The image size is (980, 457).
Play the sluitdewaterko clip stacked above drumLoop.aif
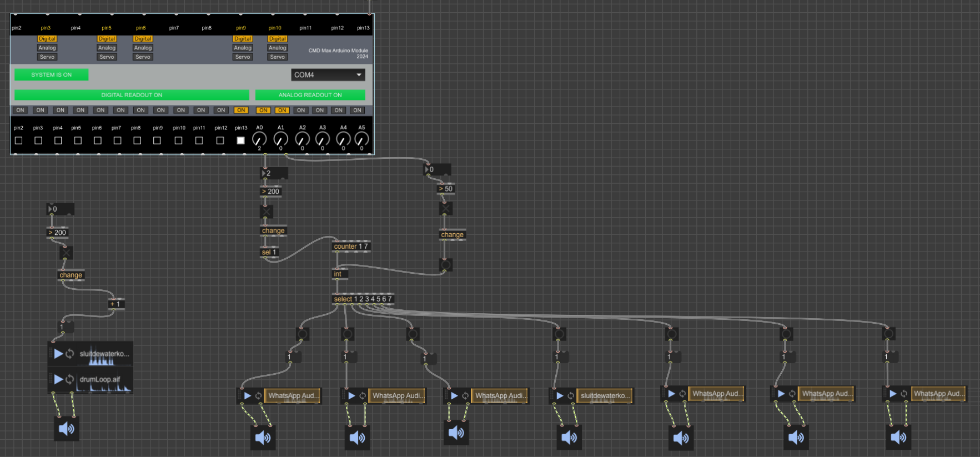58,354
